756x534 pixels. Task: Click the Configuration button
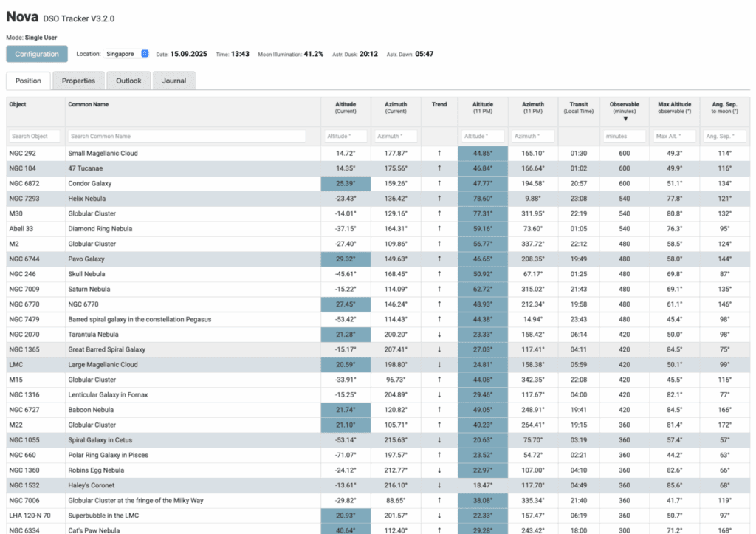click(x=37, y=54)
